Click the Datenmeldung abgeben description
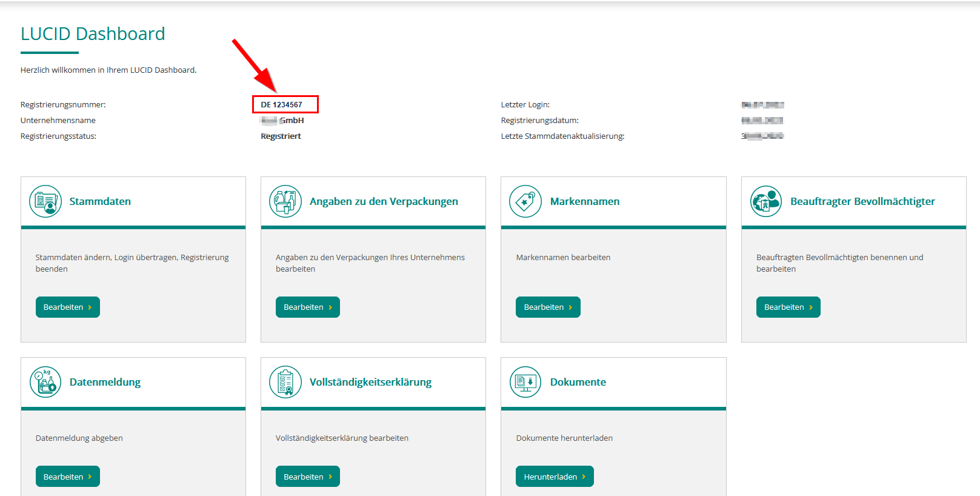This screenshot has height=496, width=980. point(79,438)
